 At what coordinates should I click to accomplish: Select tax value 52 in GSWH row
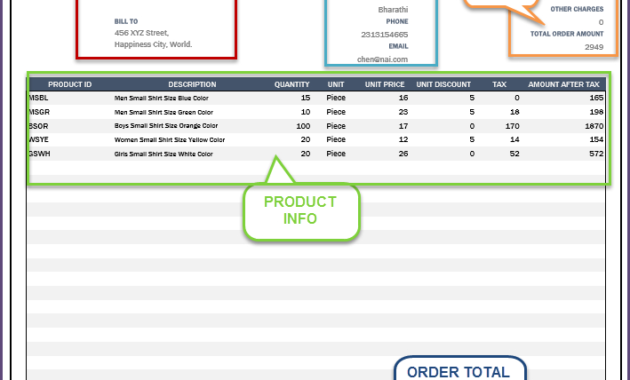pos(515,153)
